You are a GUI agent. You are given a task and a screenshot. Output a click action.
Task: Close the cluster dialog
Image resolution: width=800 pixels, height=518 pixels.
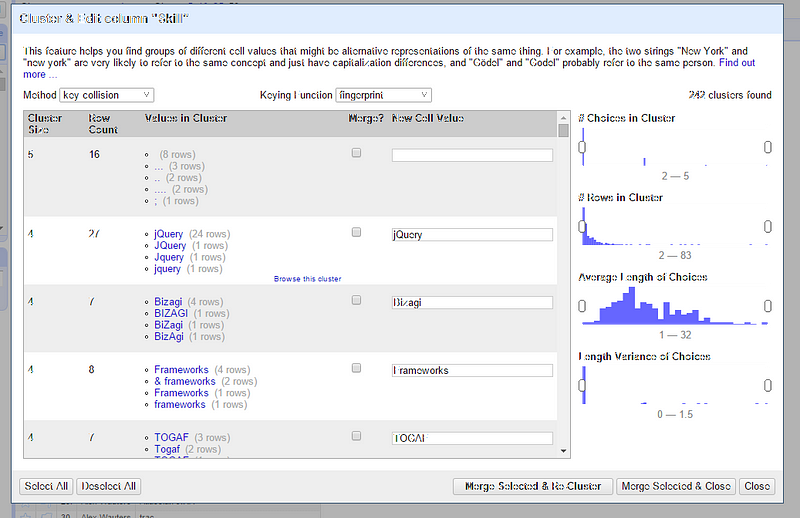[x=757, y=486]
